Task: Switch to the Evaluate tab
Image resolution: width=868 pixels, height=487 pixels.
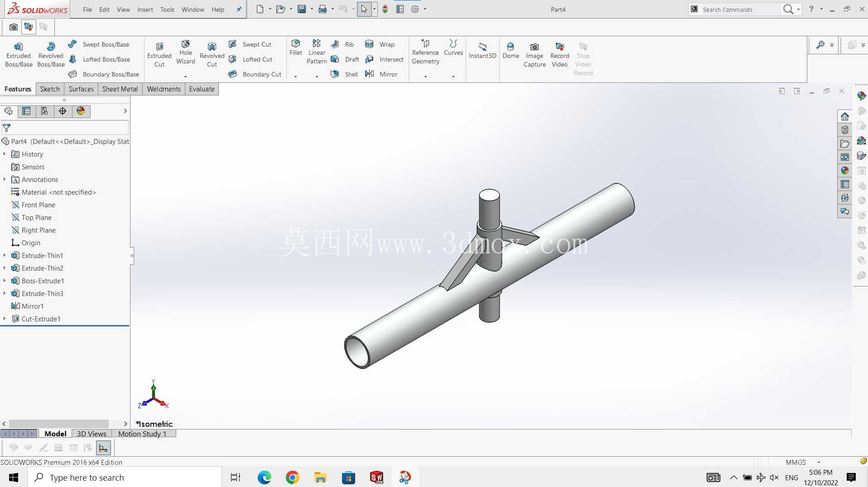Action: (202, 89)
